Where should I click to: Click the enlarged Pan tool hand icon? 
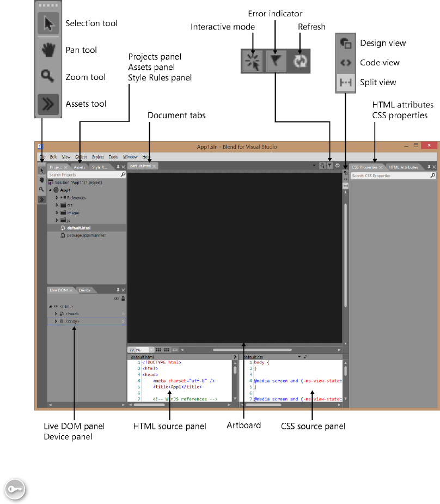(x=48, y=50)
